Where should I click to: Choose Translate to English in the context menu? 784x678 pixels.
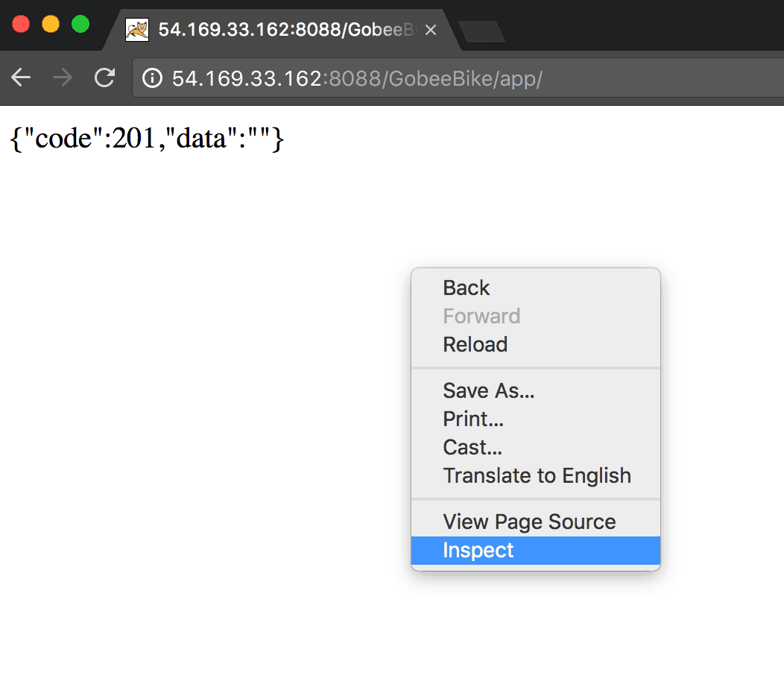(x=537, y=475)
